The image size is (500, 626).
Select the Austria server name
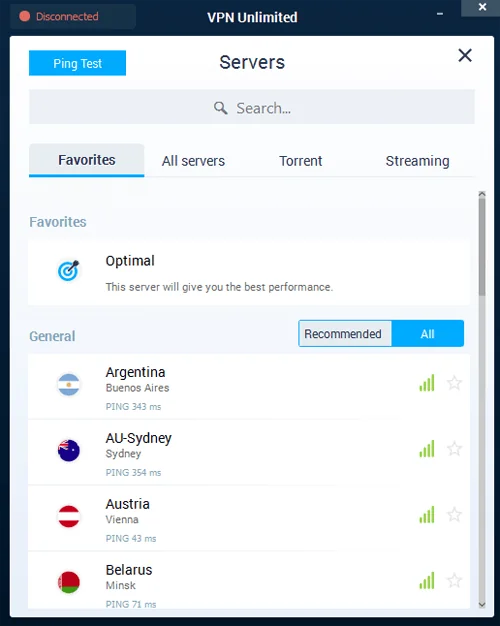127,504
